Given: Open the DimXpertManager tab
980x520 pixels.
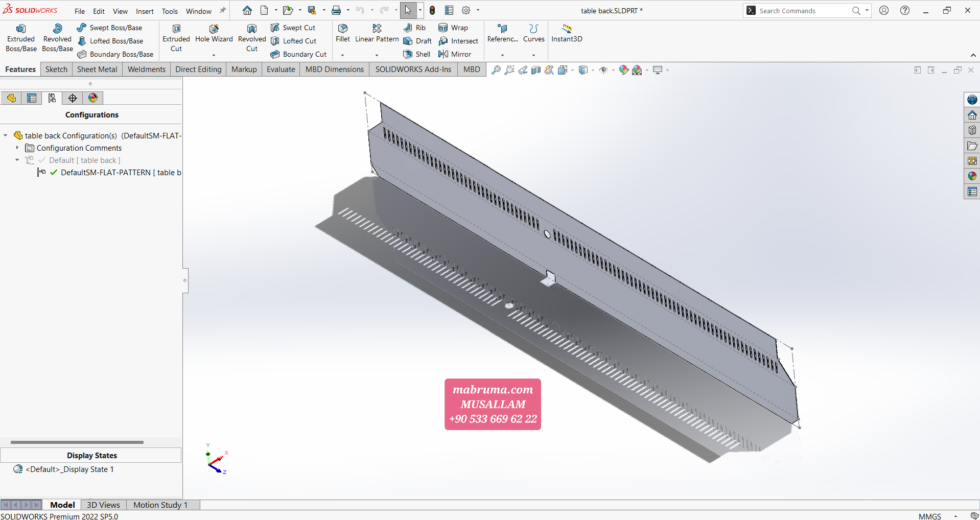Looking at the screenshot, I should 73,98.
